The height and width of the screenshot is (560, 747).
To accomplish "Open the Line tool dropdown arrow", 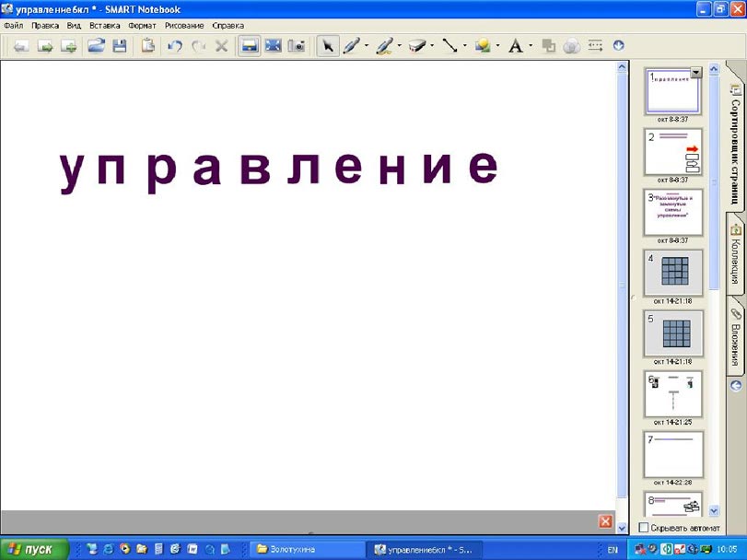I will [x=464, y=45].
